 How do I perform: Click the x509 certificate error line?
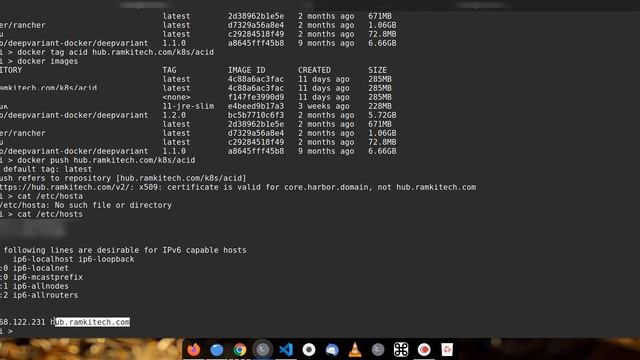pos(238,187)
